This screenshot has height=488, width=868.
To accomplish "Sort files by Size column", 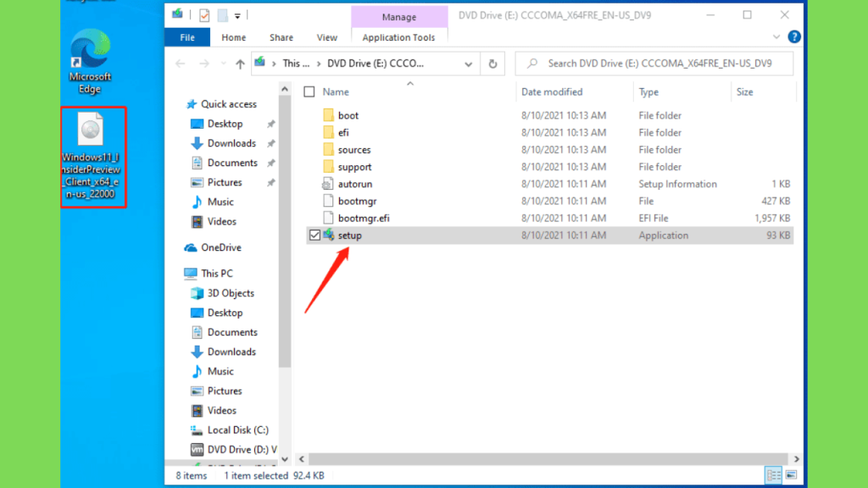I will [x=744, y=91].
